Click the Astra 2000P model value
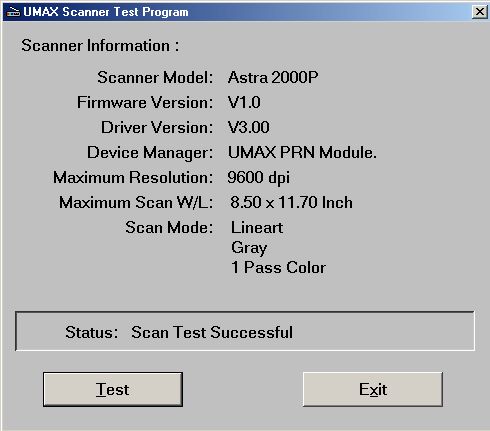Image resolution: width=490 pixels, height=431 pixels. tap(273, 77)
